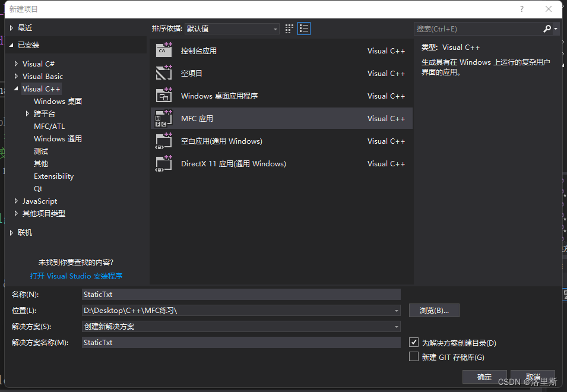This screenshot has width=567, height=392.
Task: Open search options dropdown arrow
Action: (x=556, y=29)
